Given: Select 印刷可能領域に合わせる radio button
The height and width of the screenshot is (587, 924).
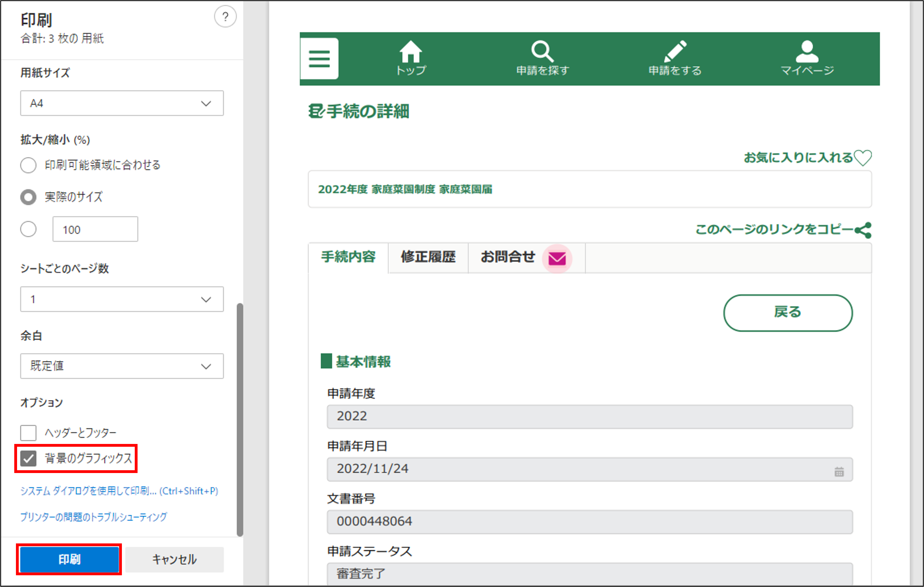Looking at the screenshot, I should (x=29, y=165).
